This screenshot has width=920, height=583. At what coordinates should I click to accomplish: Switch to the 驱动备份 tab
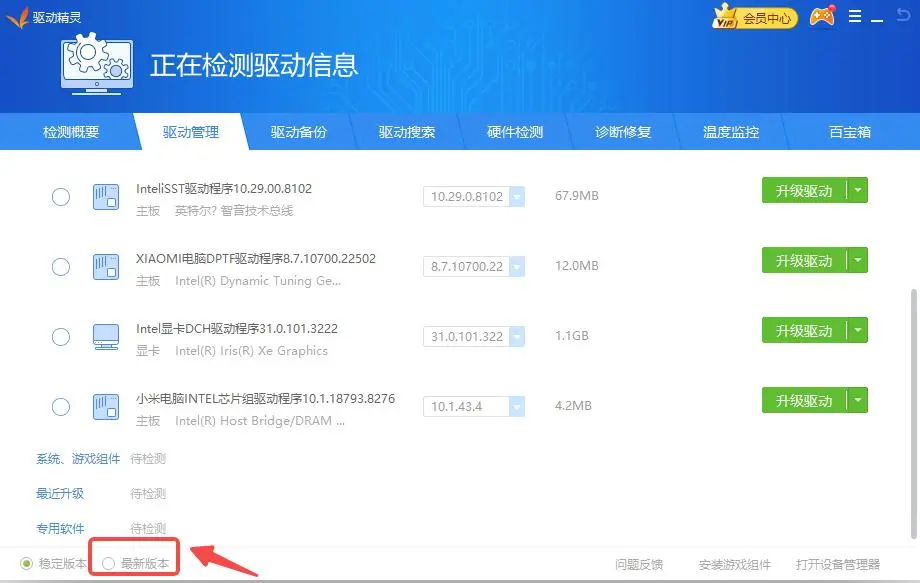(x=298, y=132)
